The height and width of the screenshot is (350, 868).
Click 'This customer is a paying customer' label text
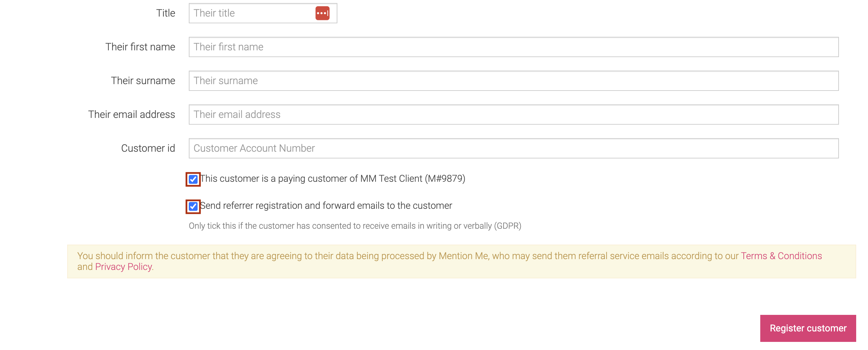click(x=333, y=178)
